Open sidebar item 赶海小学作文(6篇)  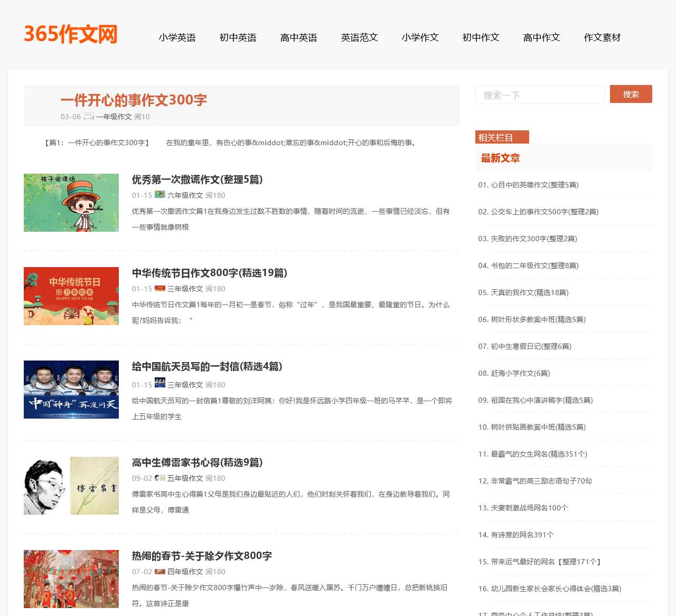pyautogui.click(x=520, y=373)
